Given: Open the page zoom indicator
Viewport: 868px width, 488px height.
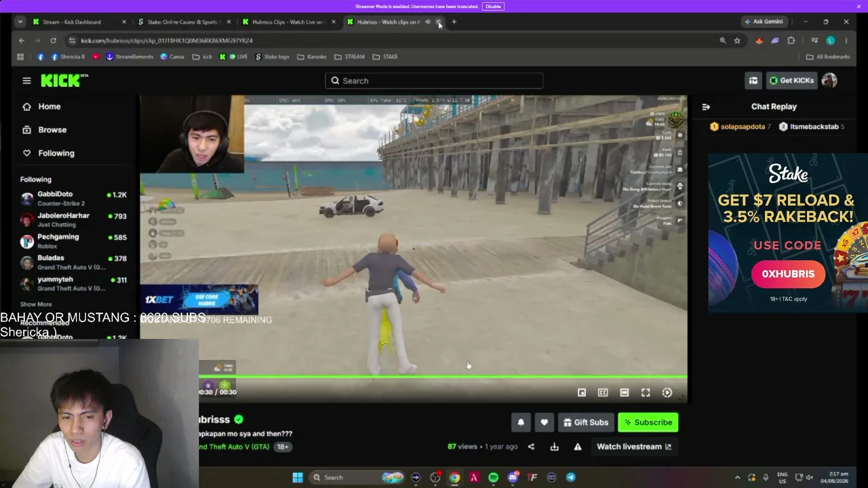Looking at the screenshot, I should (x=722, y=41).
